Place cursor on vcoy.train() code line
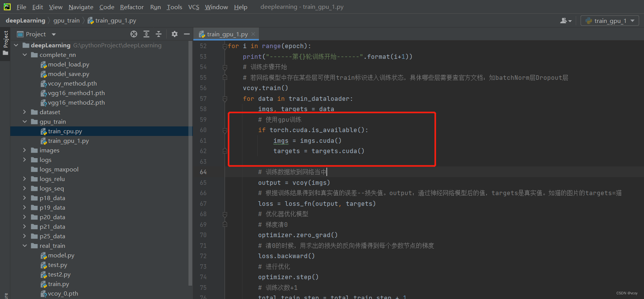Screen dimensions: 644x299 click(265, 88)
